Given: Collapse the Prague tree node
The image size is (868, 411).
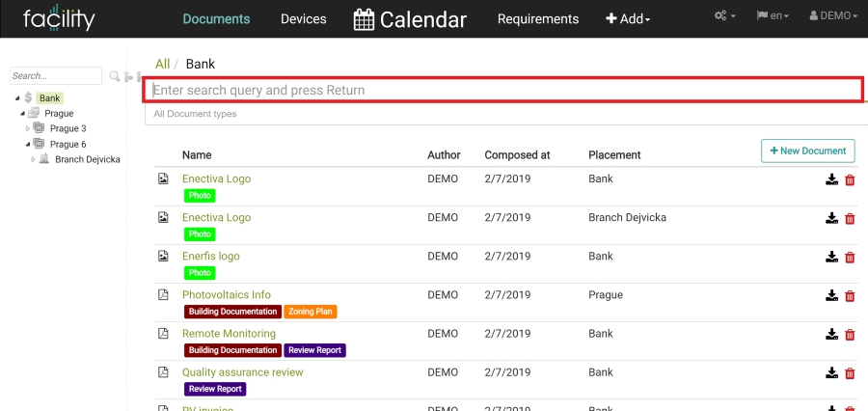Looking at the screenshot, I should point(23,114).
